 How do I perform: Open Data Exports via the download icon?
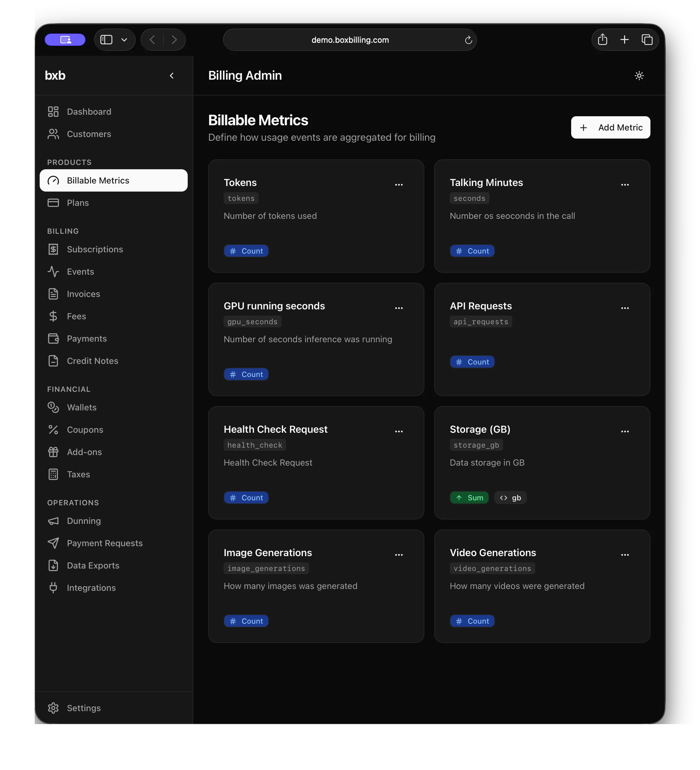[x=54, y=565]
